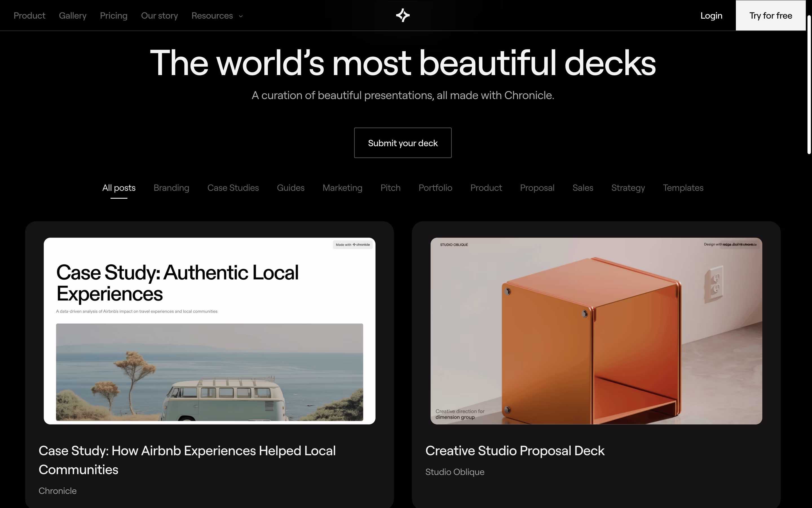Click the Chronicle author label
Viewport: 812px width, 508px height.
[58, 491]
